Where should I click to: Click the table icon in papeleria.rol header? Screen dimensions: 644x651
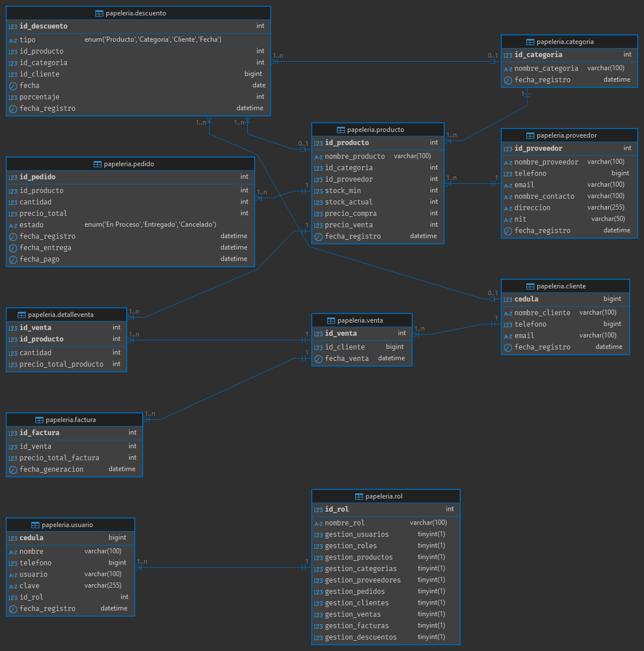point(359,497)
